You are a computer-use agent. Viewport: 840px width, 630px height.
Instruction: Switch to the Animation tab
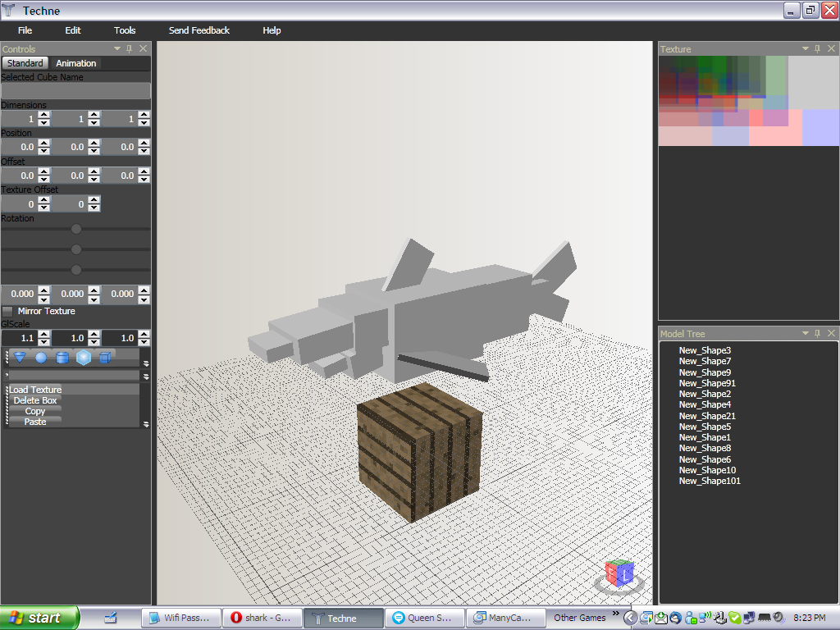pos(75,62)
